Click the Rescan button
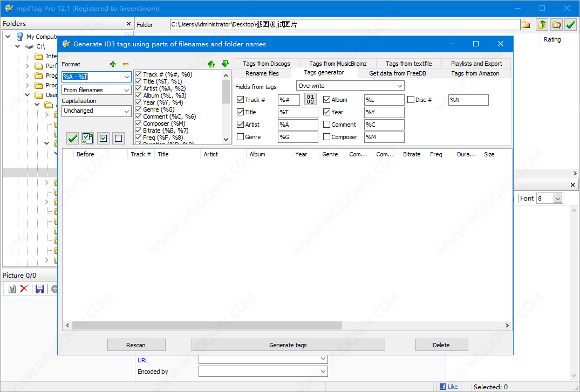The width and height of the screenshot is (580, 392). (136, 345)
